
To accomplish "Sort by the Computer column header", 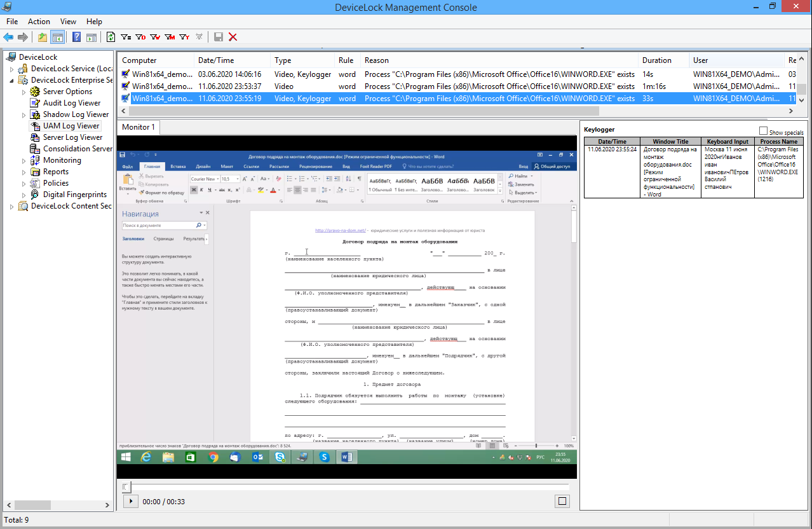I will [156, 60].
